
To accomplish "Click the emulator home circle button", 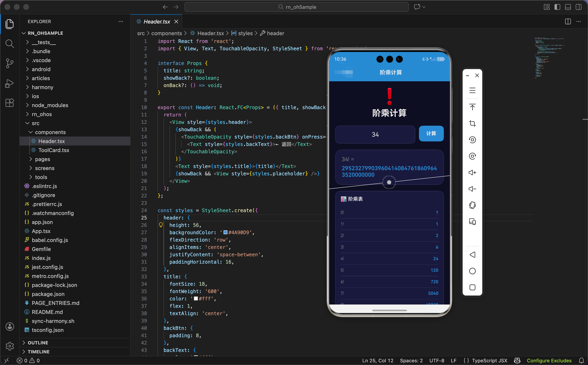I will 472,271.
